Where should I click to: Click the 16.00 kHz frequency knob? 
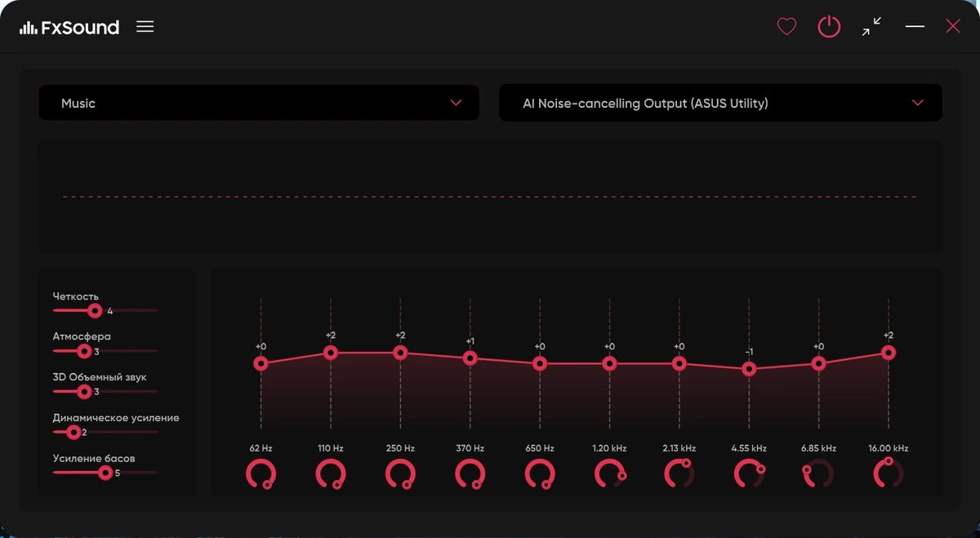pyautogui.click(x=888, y=474)
